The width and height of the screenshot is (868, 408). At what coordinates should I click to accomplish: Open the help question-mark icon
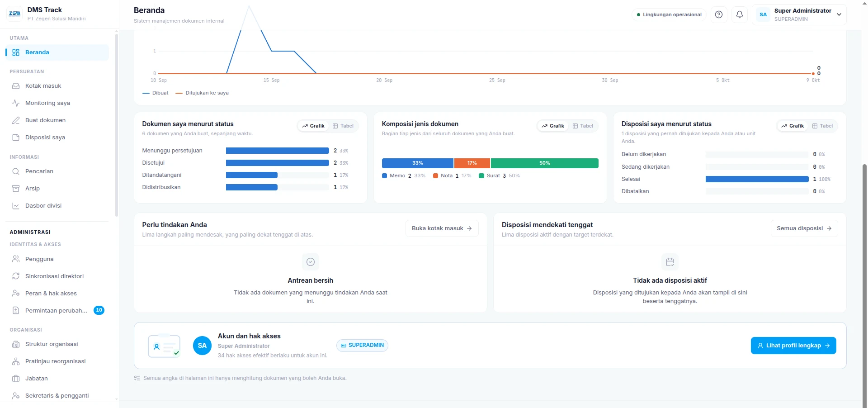coord(719,14)
